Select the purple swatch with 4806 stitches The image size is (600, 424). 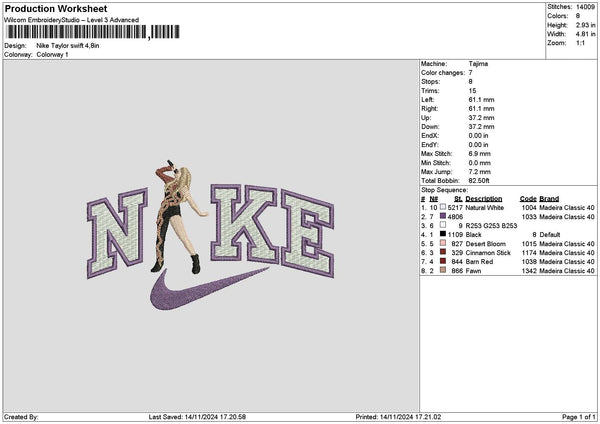tap(443, 216)
